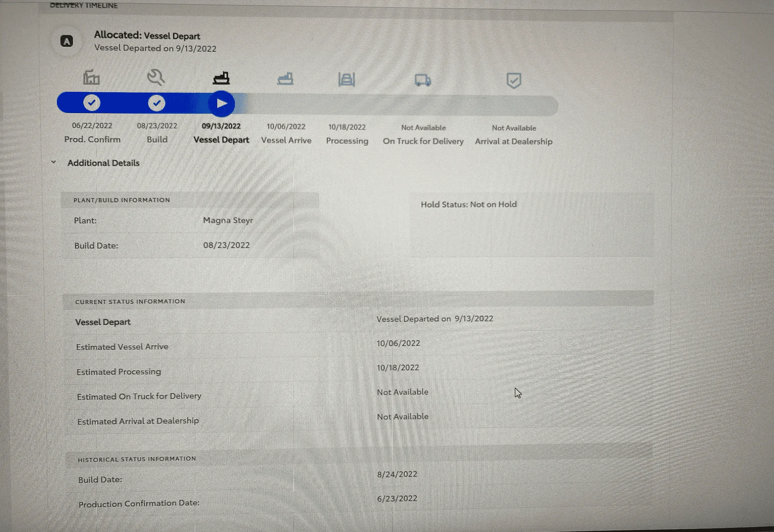Screen dimensions: 774x532
Task: Click the Build Date value 08/23/2022 in plant info
Action: pyautogui.click(x=226, y=245)
